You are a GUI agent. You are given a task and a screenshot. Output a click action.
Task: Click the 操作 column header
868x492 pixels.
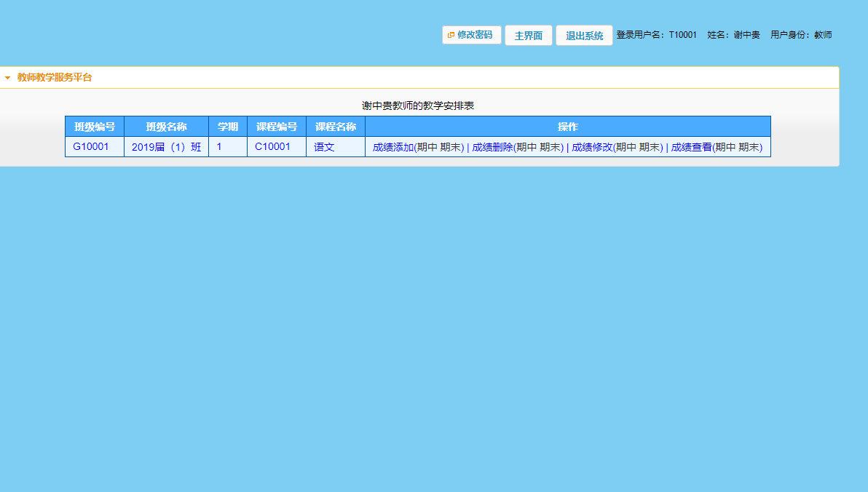pyautogui.click(x=568, y=126)
